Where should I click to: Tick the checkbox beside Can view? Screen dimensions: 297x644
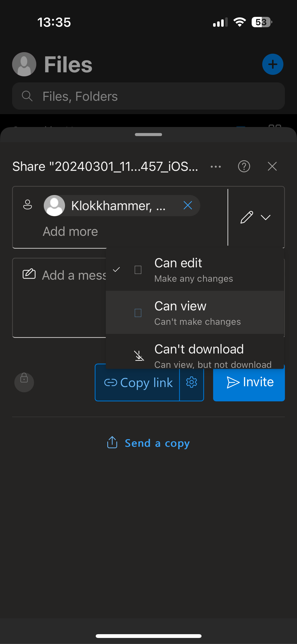click(138, 313)
